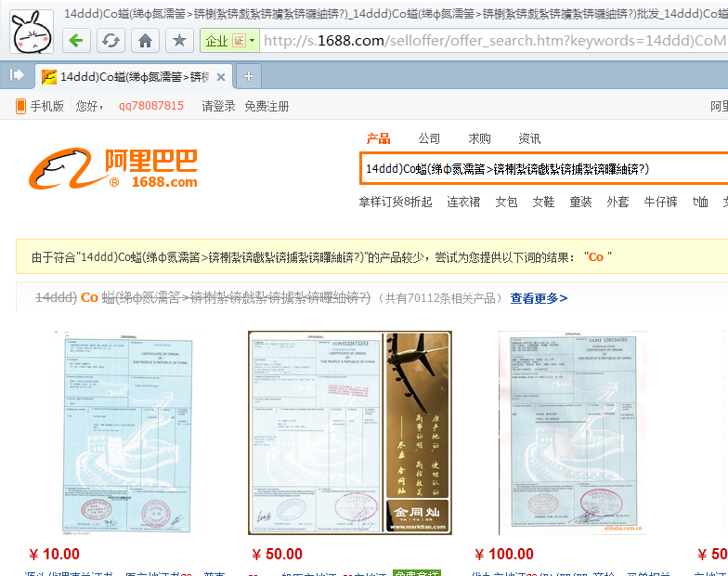The height and width of the screenshot is (576, 728).
Task: Open the t恤 hot keyword link
Action: 700,202
